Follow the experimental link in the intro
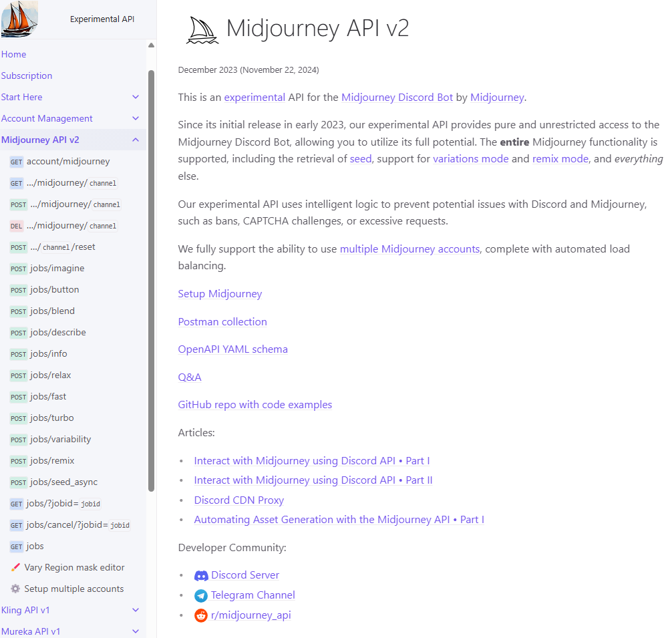The height and width of the screenshot is (638, 672). (255, 98)
